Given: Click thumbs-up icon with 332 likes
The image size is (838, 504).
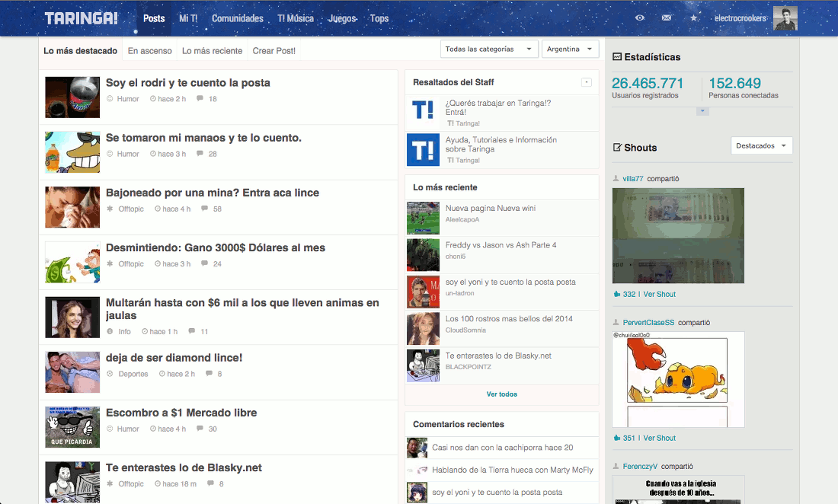Looking at the screenshot, I should point(617,294).
